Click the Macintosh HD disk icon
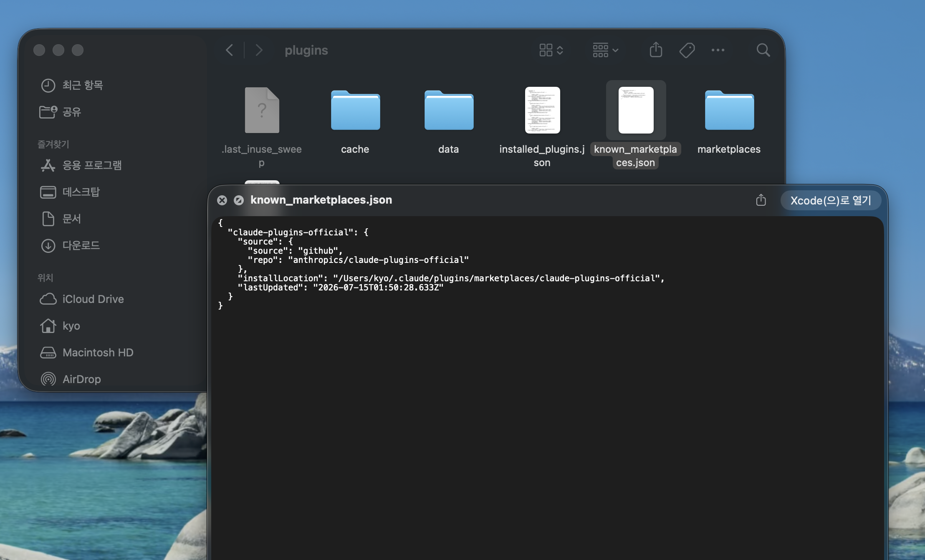 click(x=48, y=353)
